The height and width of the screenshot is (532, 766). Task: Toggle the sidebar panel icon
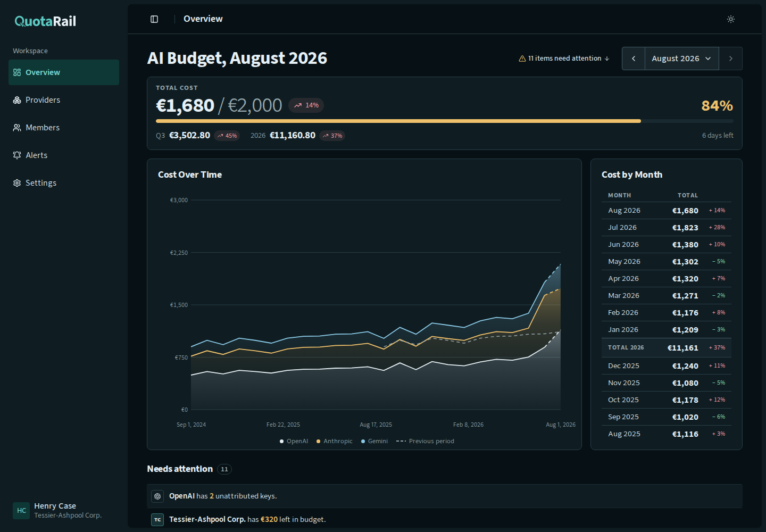(x=154, y=19)
